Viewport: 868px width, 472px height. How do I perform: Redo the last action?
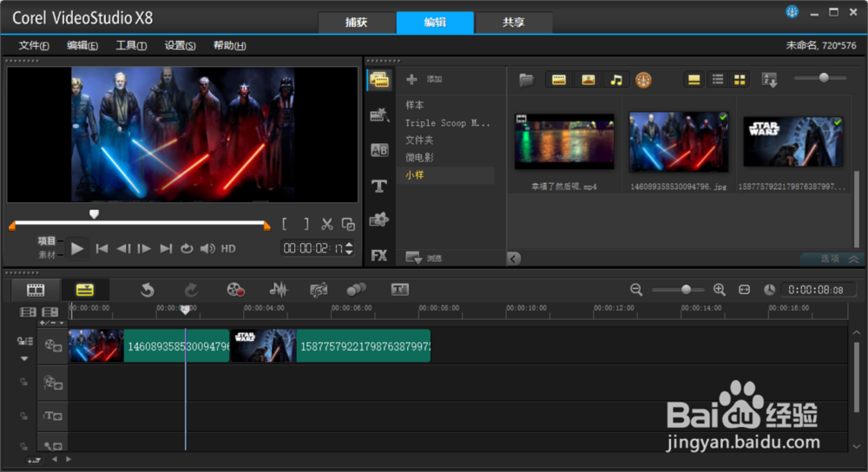coord(191,290)
